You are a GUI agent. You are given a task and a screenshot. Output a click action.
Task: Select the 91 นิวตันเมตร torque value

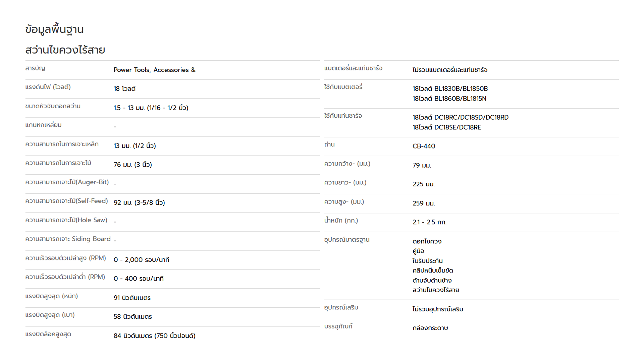pyautogui.click(x=132, y=298)
